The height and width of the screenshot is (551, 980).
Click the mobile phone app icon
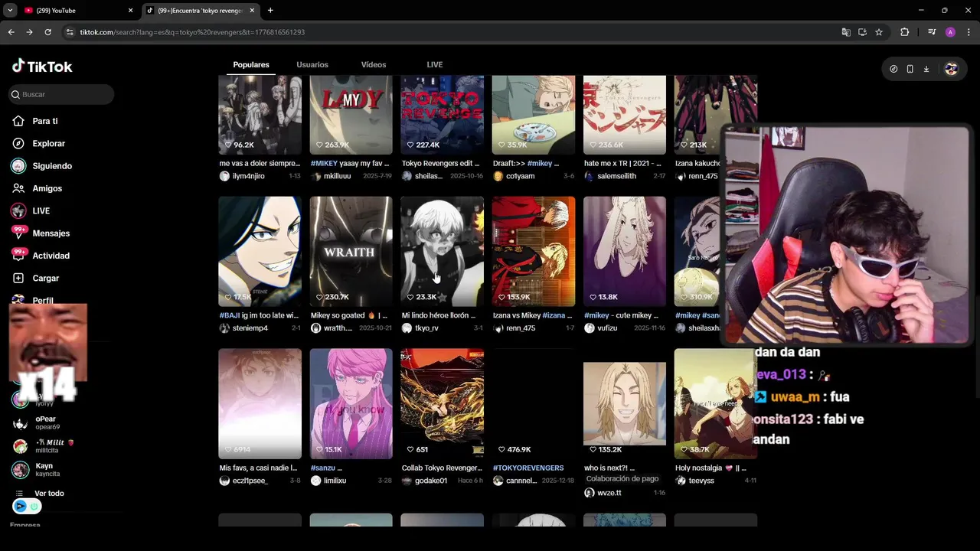[x=910, y=69]
